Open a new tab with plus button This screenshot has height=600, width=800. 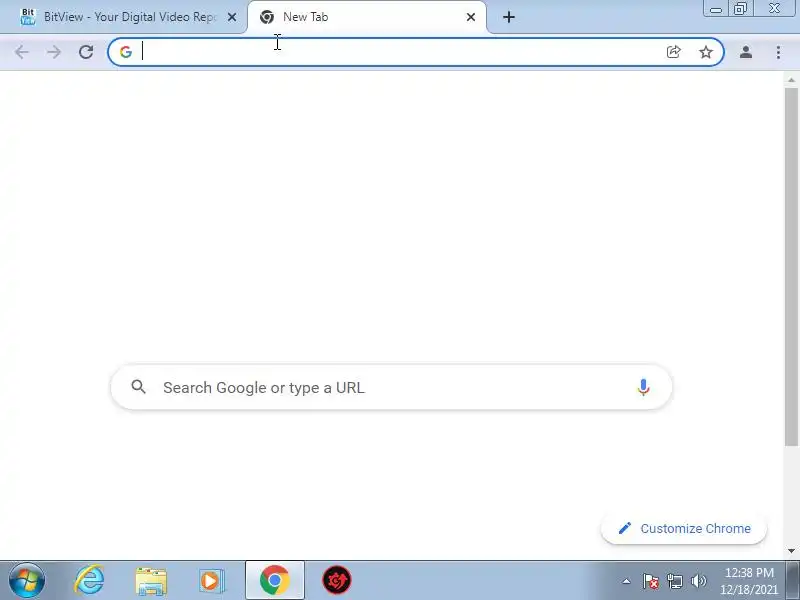coord(509,17)
